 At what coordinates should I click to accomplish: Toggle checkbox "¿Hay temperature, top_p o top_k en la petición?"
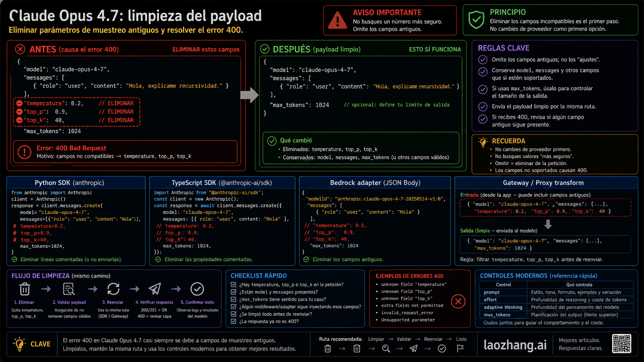pos(233,285)
